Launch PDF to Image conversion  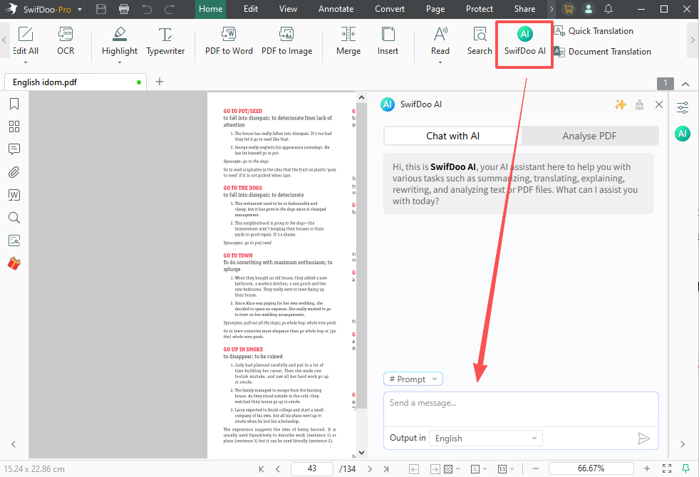(x=287, y=42)
